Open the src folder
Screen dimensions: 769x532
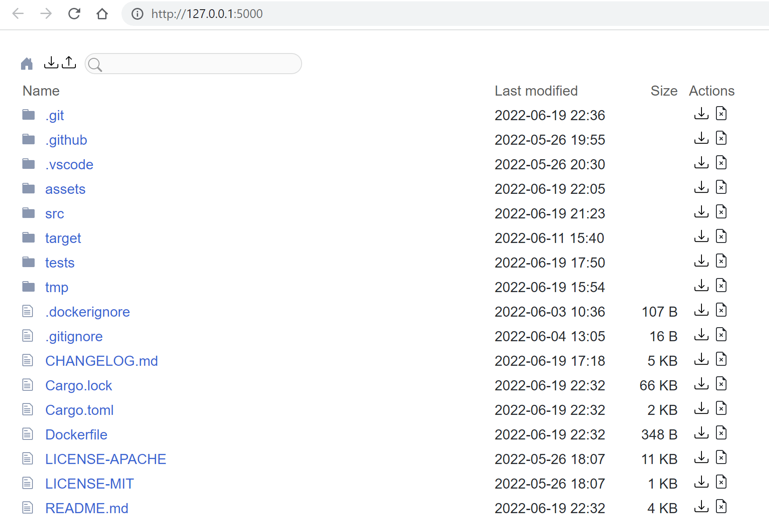point(54,214)
